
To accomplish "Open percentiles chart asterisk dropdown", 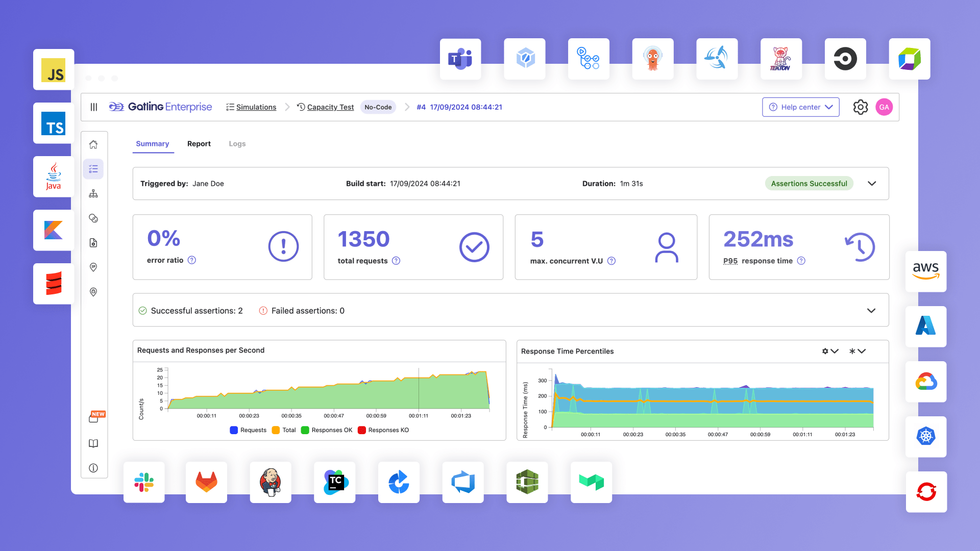I will point(857,351).
